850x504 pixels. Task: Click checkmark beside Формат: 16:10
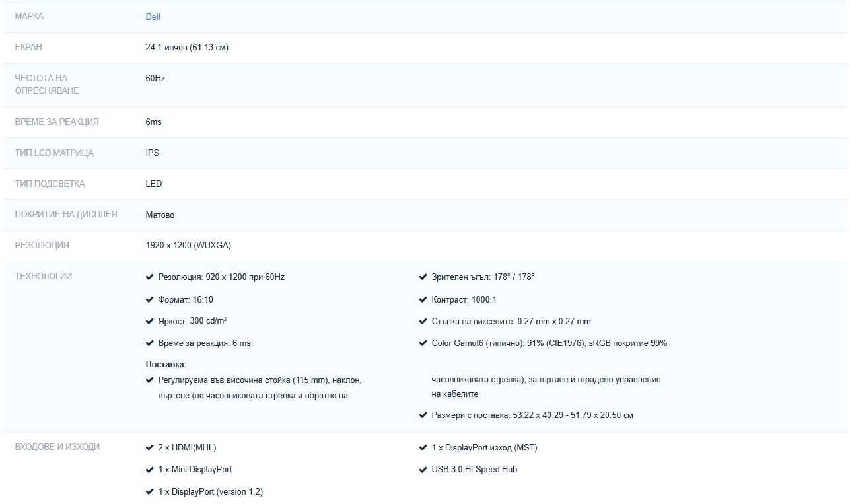pyautogui.click(x=149, y=300)
